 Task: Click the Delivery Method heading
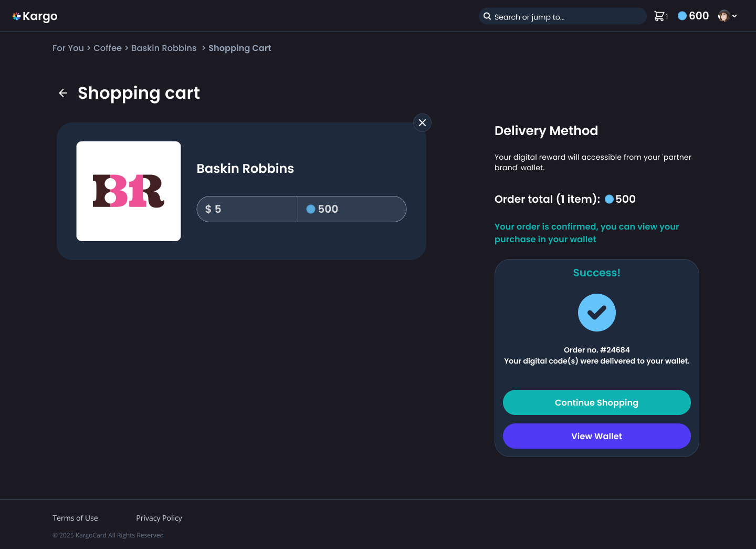click(x=546, y=131)
